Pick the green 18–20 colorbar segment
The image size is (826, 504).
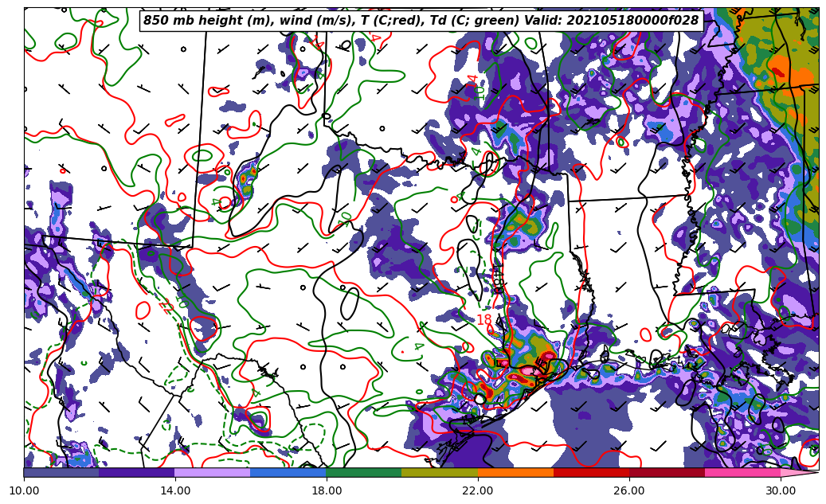click(364, 472)
